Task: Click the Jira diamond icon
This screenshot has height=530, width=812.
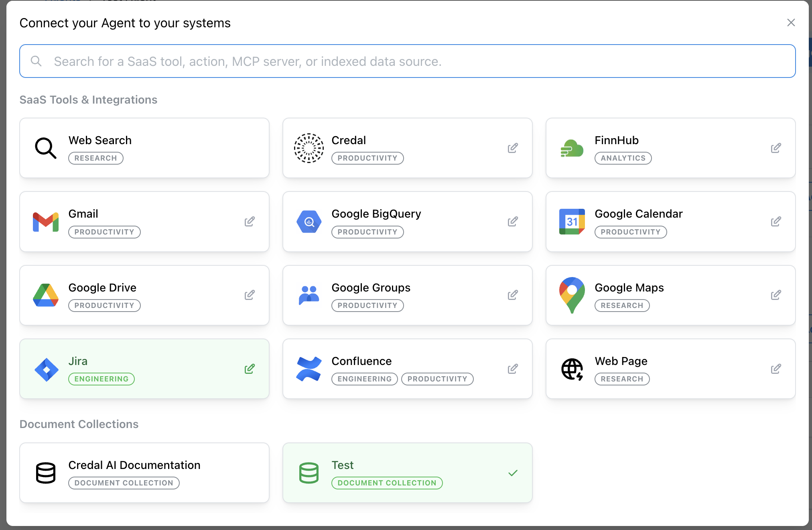Action: 46,369
